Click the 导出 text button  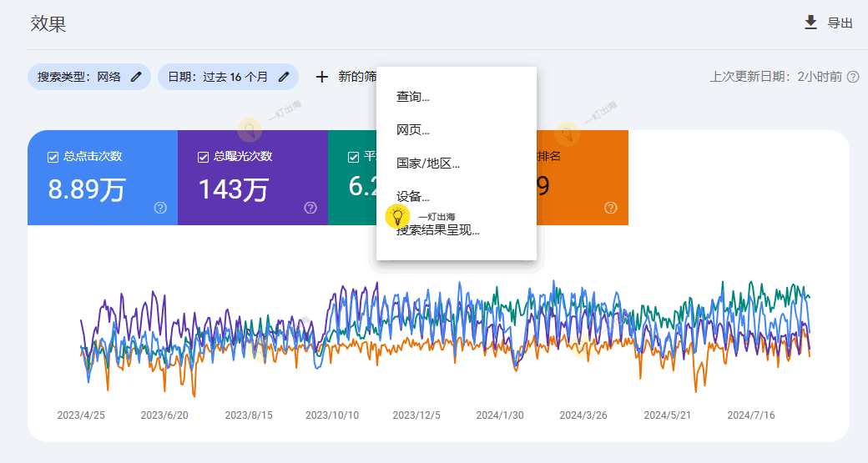pos(840,23)
